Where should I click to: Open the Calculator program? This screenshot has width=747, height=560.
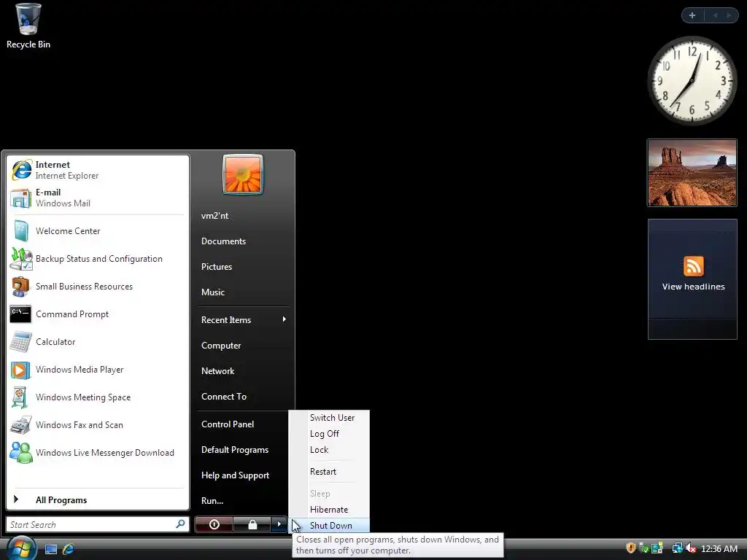point(98,341)
